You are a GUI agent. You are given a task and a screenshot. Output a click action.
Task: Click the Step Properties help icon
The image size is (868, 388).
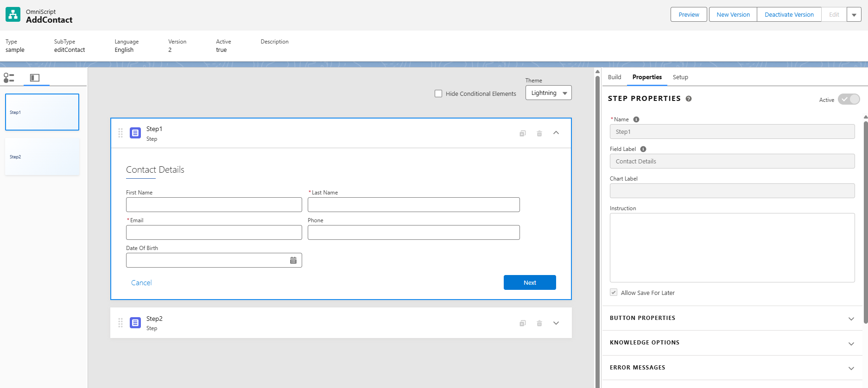coord(689,99)
